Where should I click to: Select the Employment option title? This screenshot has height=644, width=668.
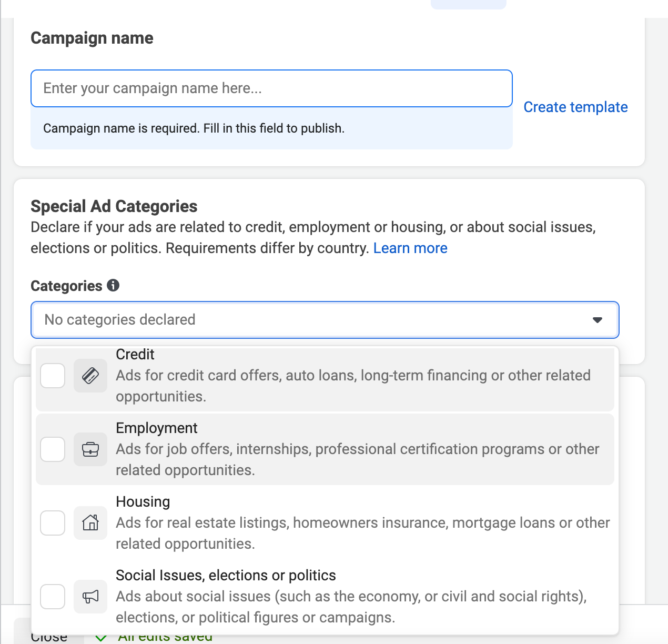(x=157, y=428)
